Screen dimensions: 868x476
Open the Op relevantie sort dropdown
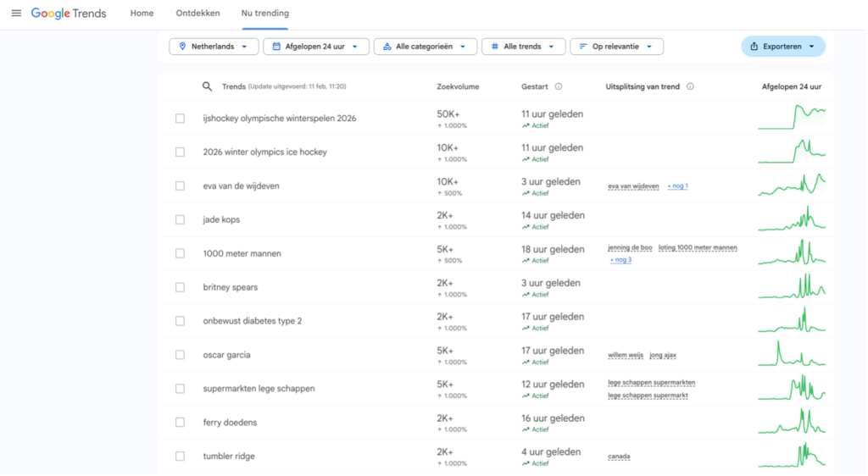617,47
